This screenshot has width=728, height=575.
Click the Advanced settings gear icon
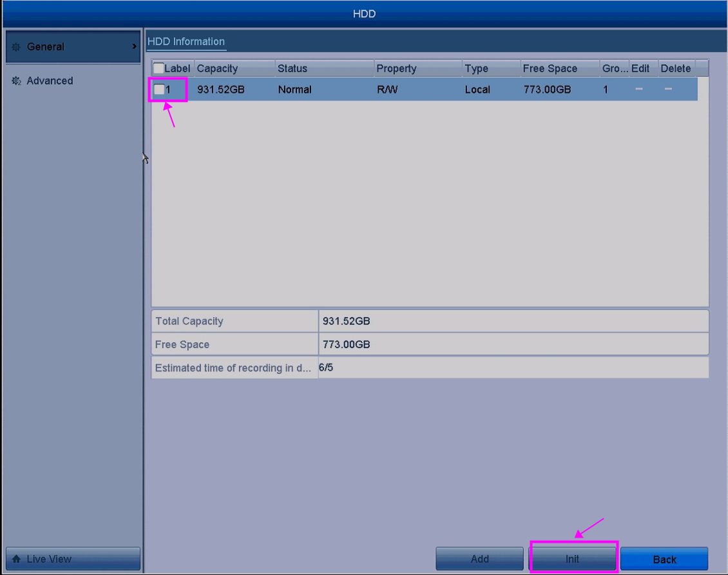(16, 81)
